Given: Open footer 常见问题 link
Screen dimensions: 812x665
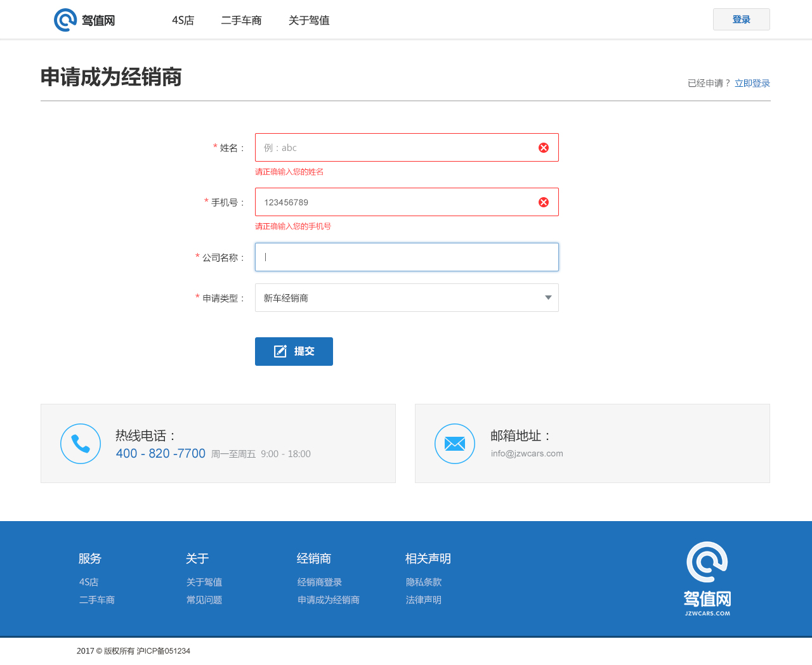Looking at the screenshot, I should pyautogui.click(x=204, y=600).
